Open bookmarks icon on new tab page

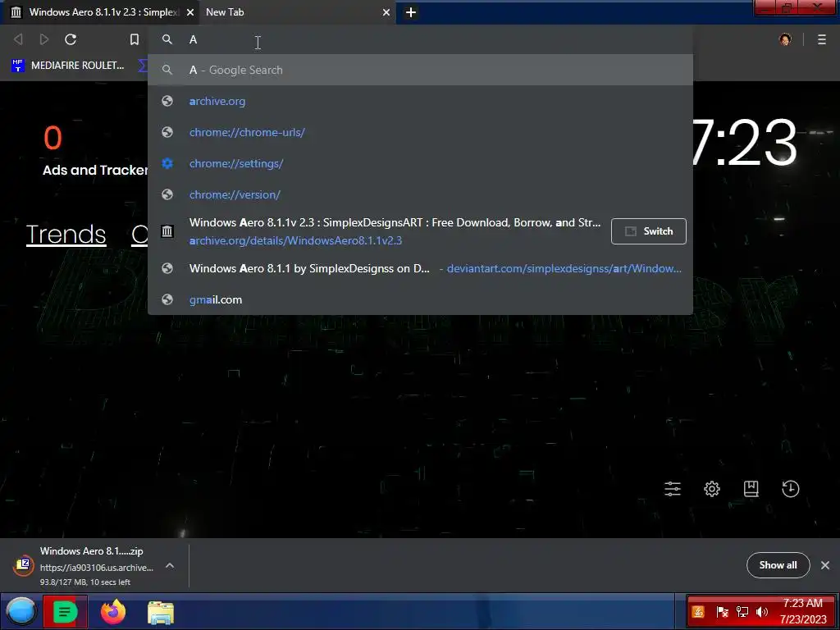pos(751,489)
